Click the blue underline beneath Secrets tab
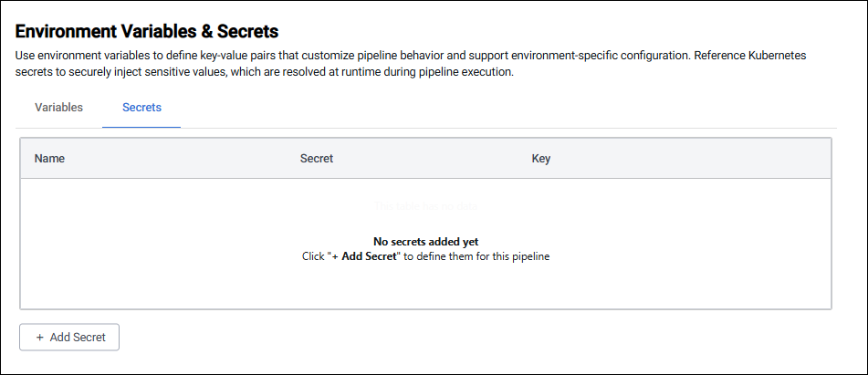The width and height of the screenshot is (868, 375). coord(141,126)
